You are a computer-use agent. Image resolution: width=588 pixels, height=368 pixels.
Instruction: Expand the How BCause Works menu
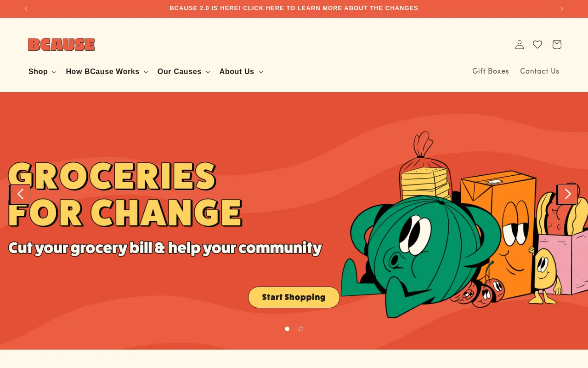coord(107,72)
